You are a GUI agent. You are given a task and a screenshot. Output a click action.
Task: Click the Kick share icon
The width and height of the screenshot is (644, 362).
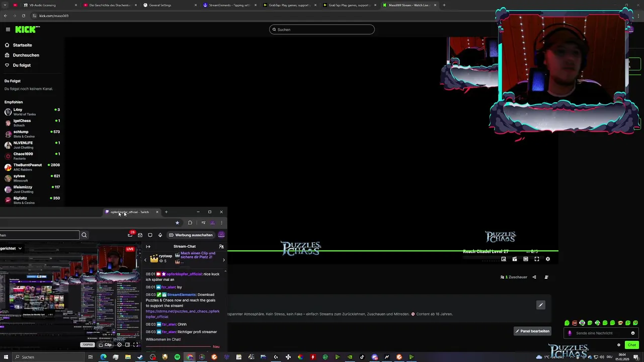534,277
